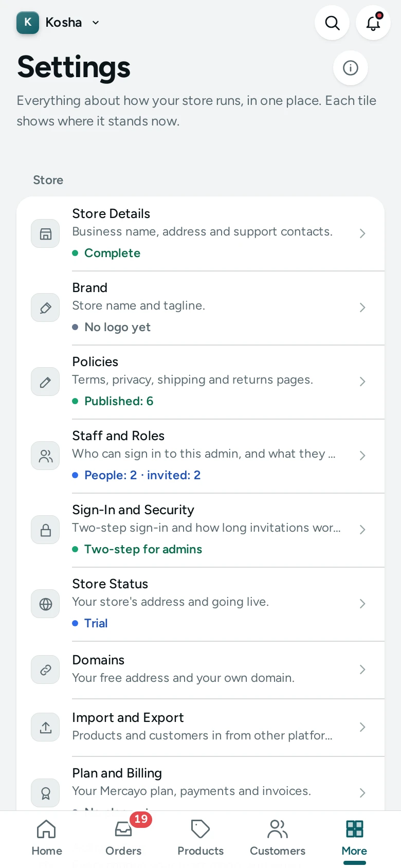The height and width of the screenshot is (868, 401).
Task: Switch to the Orders tab
Action: (x=123, y=839)
